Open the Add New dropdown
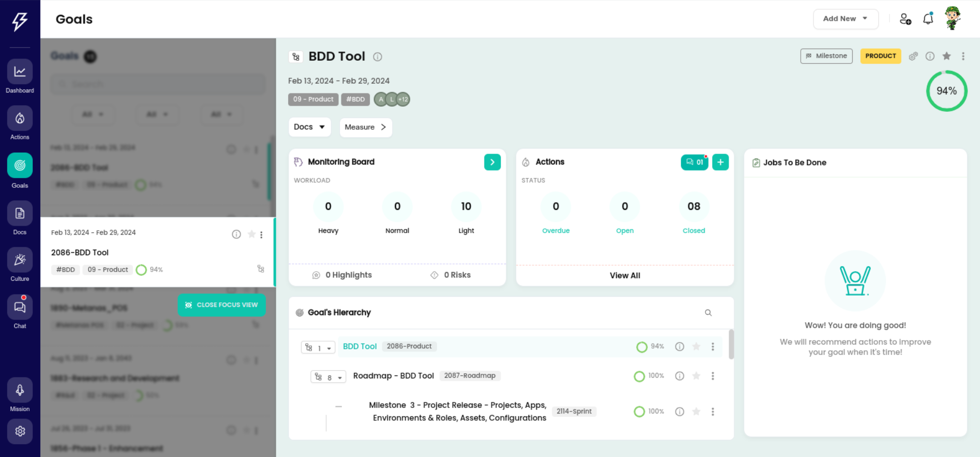 [845, 19]
